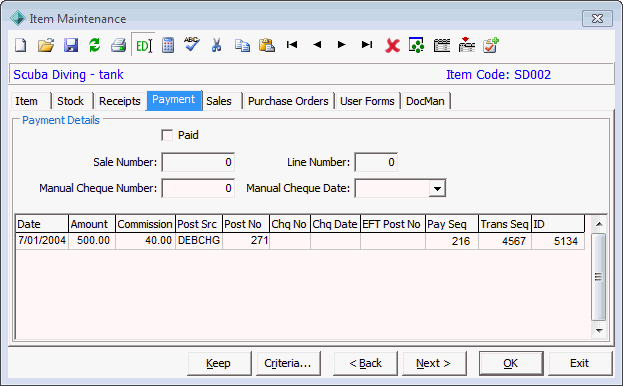This screenshot has height=386, width=623.
Task: Click the EFT Post No column header
Action: click(x=393, y=224)
